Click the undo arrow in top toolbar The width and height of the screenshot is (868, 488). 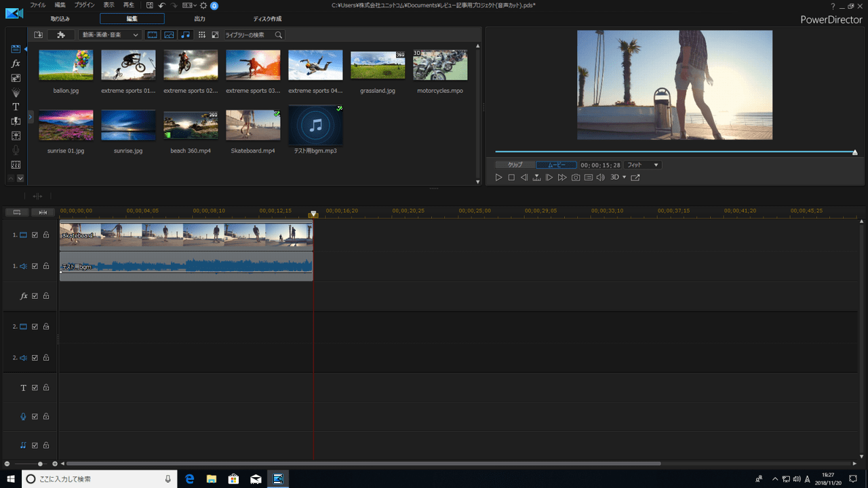click(162, 5)
